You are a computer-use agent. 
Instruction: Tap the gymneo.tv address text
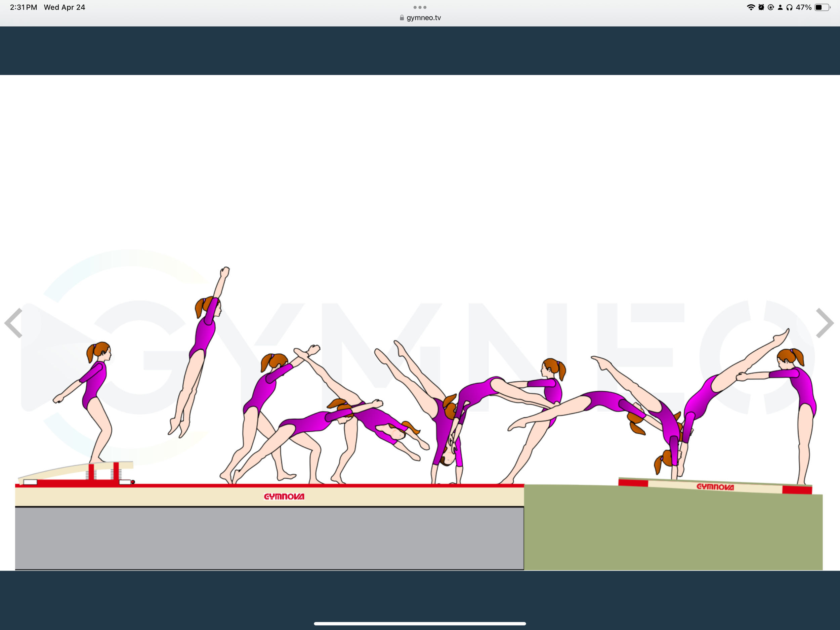tap(423, 18)
